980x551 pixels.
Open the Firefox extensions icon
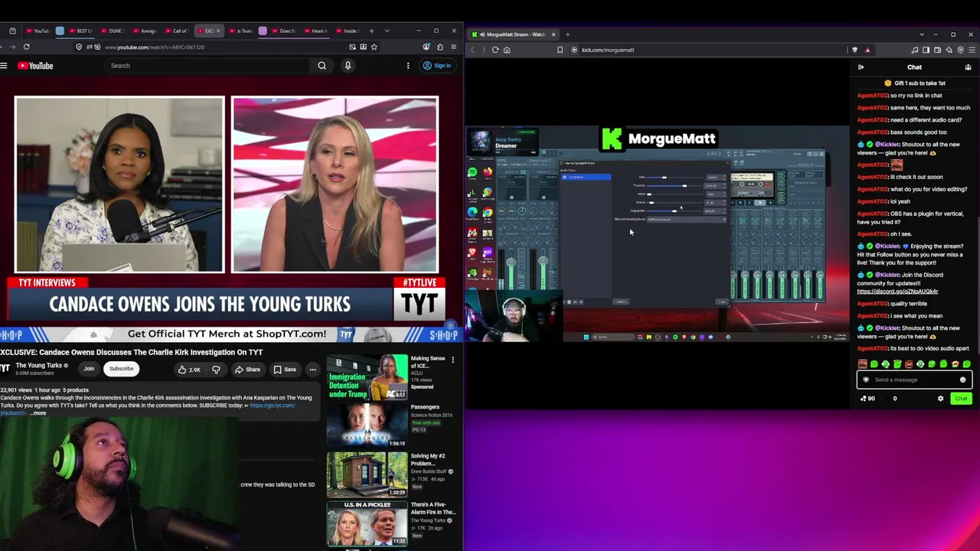click(439, 47)
